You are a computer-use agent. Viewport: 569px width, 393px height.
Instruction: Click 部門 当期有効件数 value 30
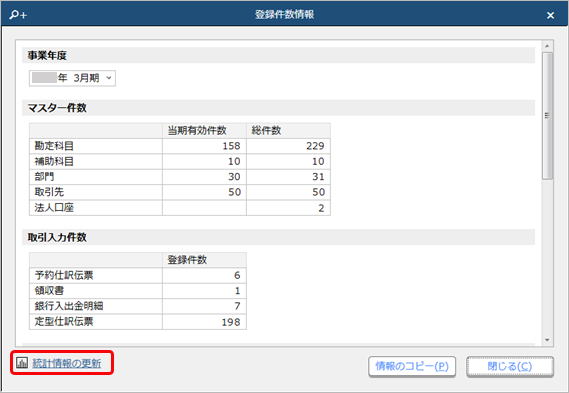234,177
